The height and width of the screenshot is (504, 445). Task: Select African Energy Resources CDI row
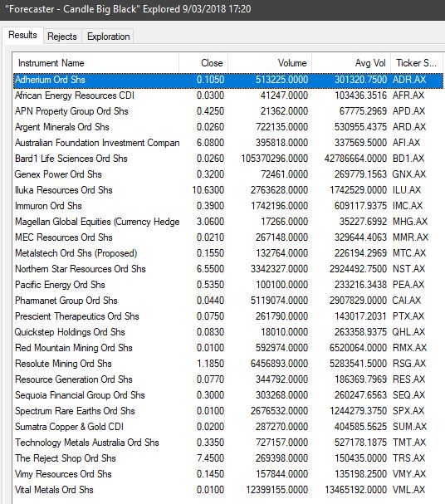pyautogui.click(x=228, y=95)
